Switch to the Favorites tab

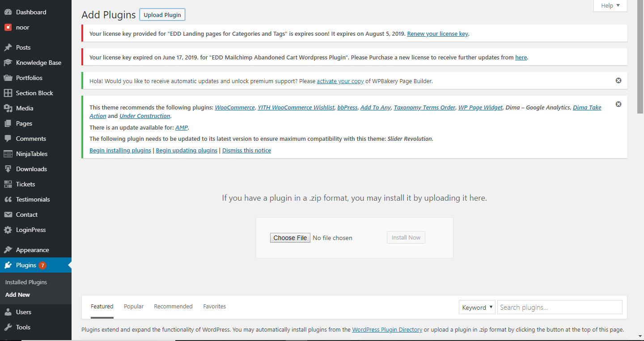215,307
